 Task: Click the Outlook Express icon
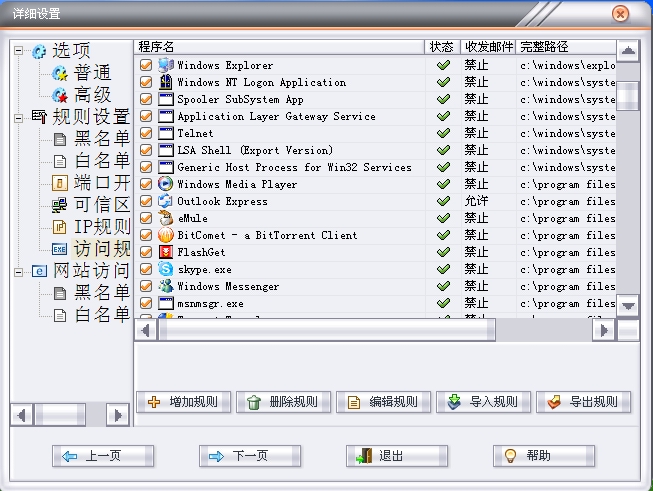coord(166,201)
